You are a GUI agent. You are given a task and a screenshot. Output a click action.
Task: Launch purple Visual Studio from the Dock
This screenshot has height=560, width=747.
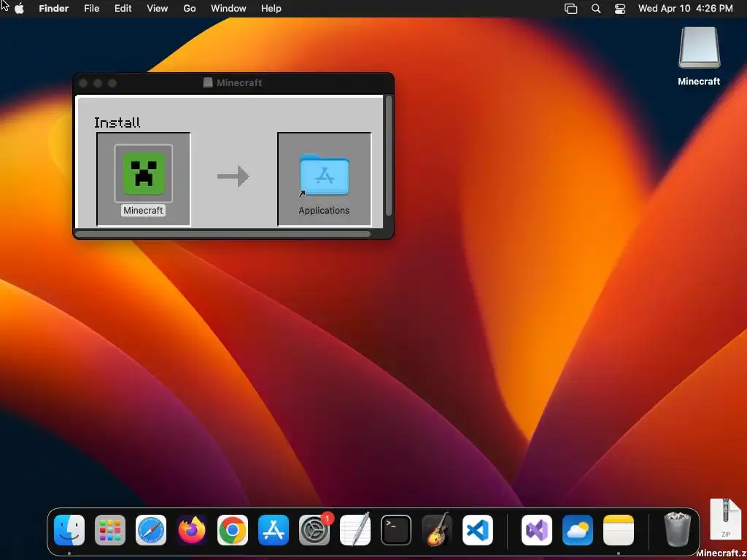(537, 530)
